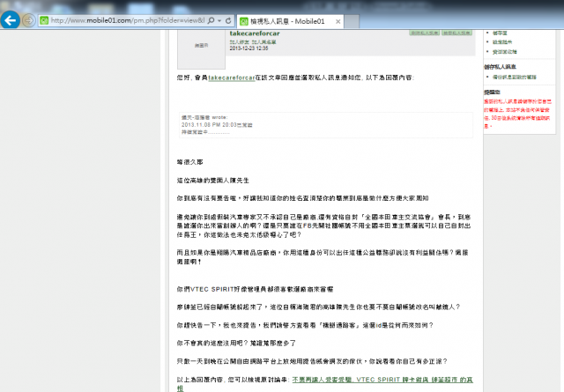Open the third link in the sidebar list
The image size is (564, 392).
504,52
